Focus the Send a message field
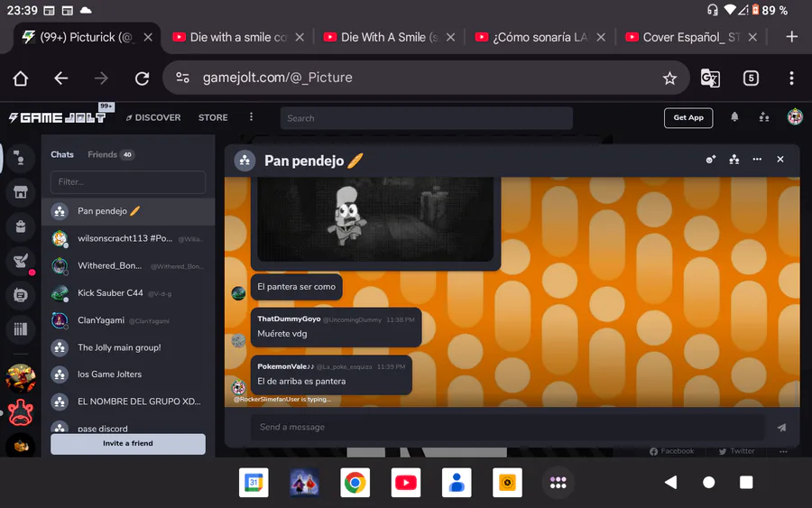 (507, 427)
